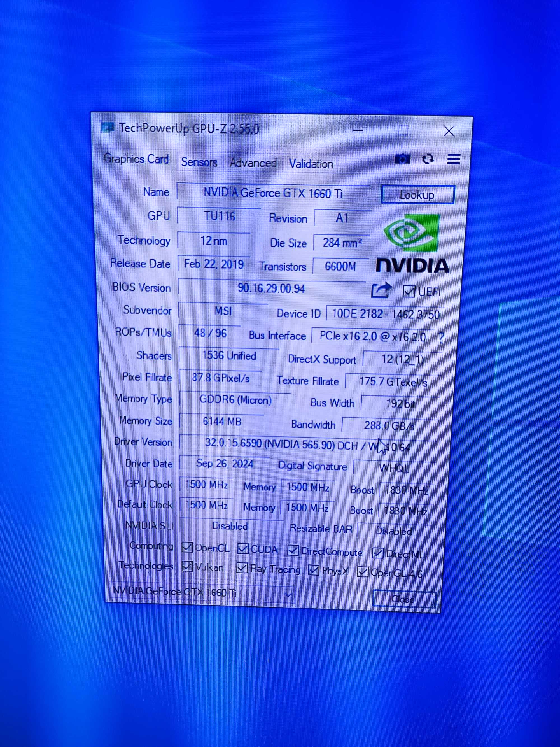Toggle the UEFI checkbox

[x=409, y=291]
